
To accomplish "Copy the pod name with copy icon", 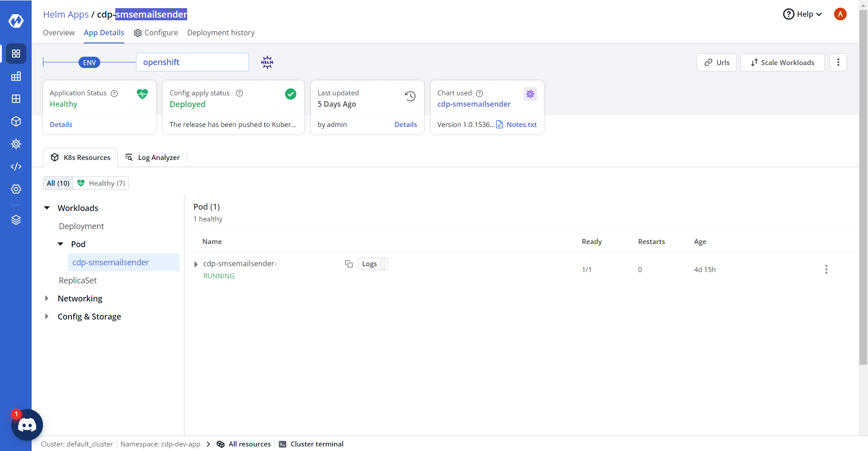I will [x=349, y=264].
